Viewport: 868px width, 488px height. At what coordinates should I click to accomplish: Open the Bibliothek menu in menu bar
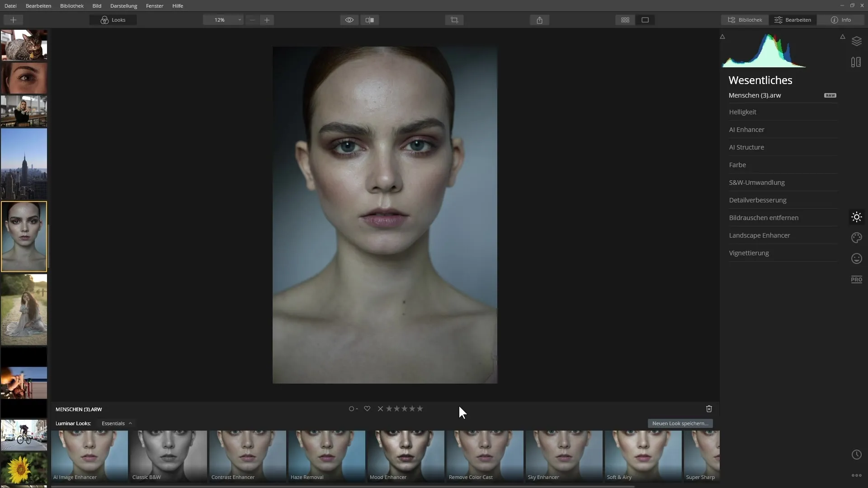click(x=72, y=6)
